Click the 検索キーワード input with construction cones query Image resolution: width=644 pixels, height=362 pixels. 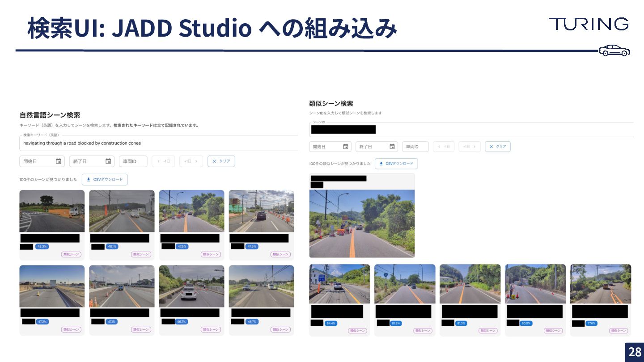pyautogui.click(x=159, y=143)
